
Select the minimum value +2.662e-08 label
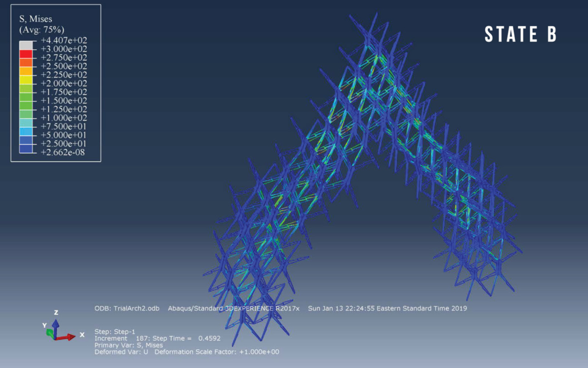pos(67,152)
